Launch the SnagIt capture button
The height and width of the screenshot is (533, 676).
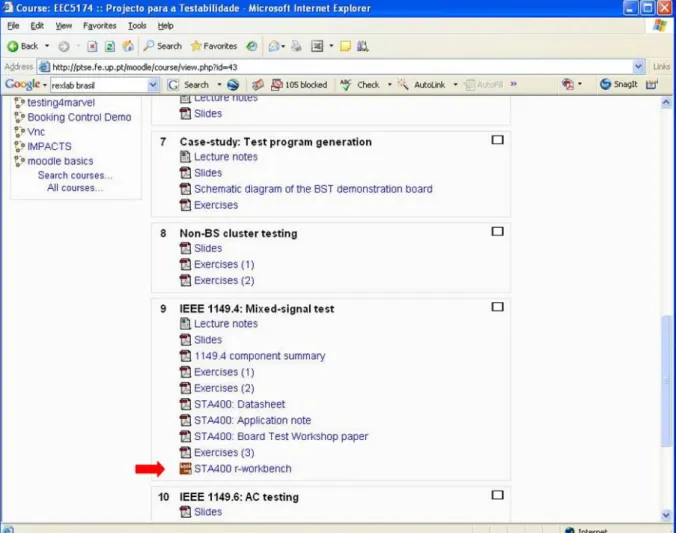pyautogui.click(x=619, y=84)
